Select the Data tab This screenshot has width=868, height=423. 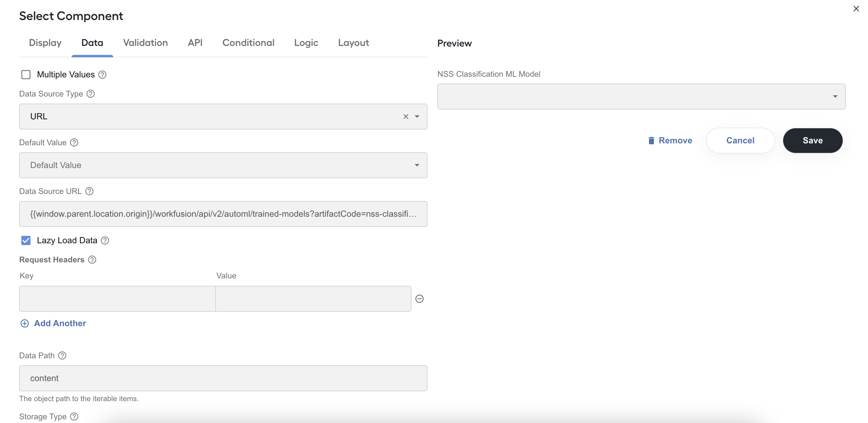(x=92, y=43)
